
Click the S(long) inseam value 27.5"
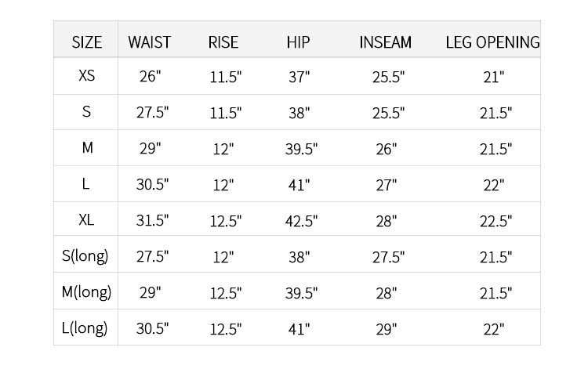click(x=389, y=258)
